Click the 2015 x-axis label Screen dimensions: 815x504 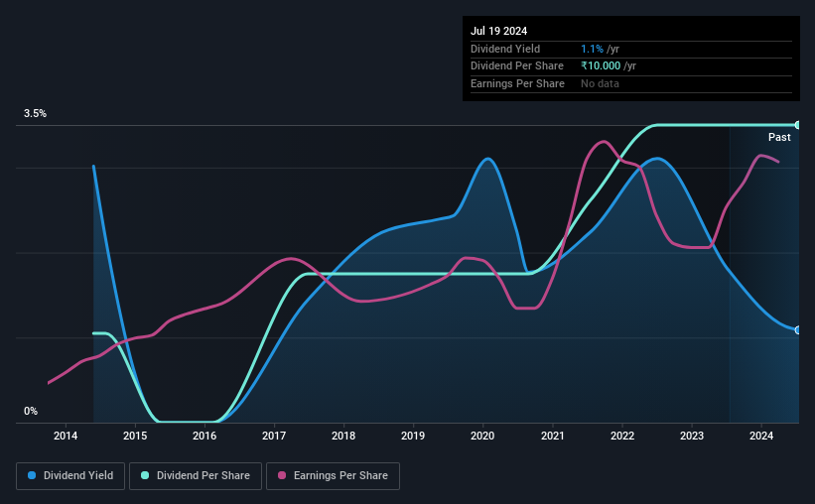coord(135,436)
